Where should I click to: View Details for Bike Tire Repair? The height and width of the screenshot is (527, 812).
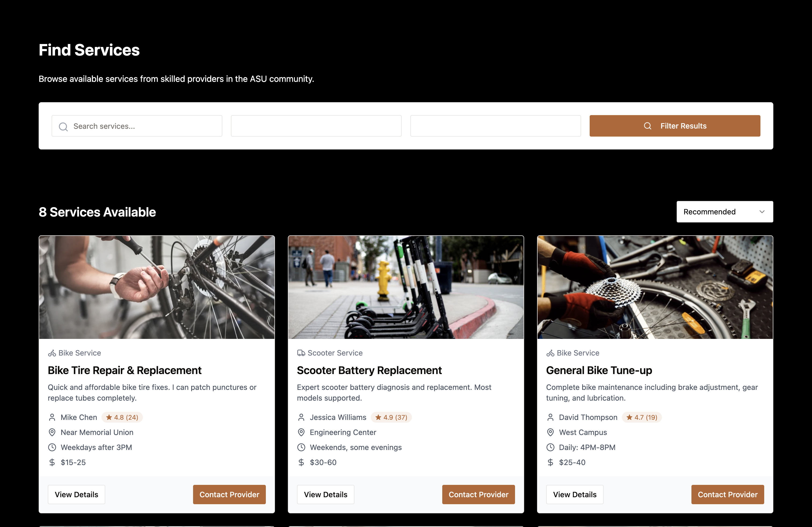point(77,494)
